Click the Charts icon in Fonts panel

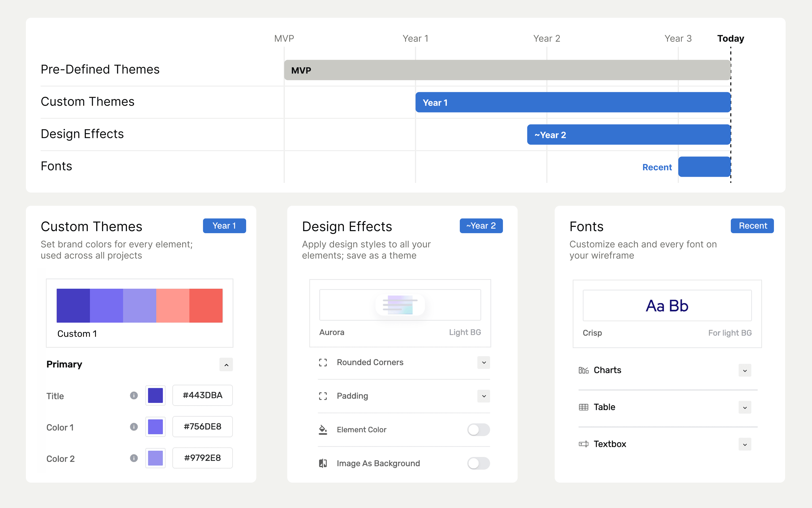point(584,370)
